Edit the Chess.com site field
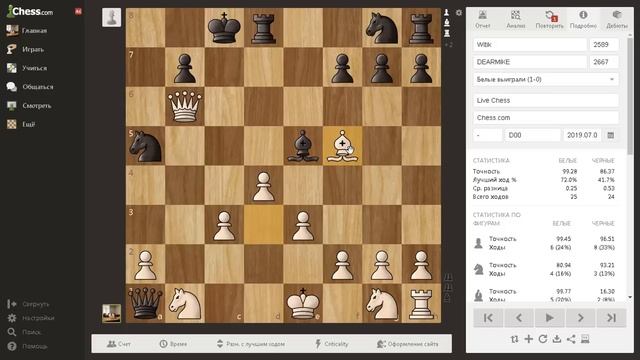 546,118
